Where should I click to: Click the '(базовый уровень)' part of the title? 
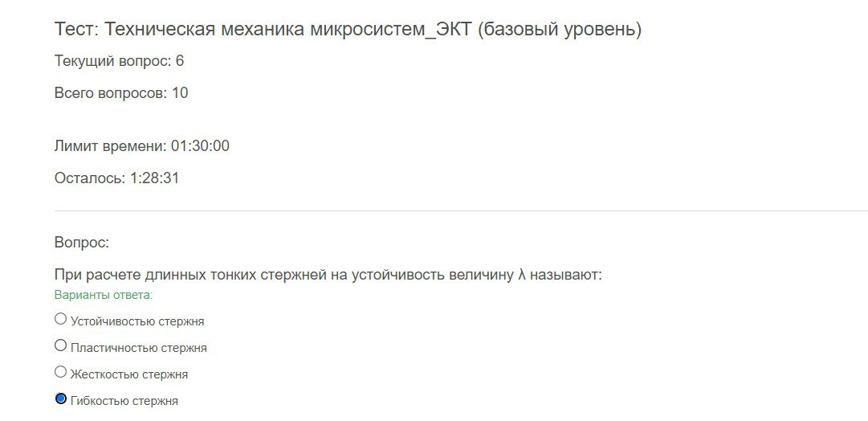tap(559, 29)
